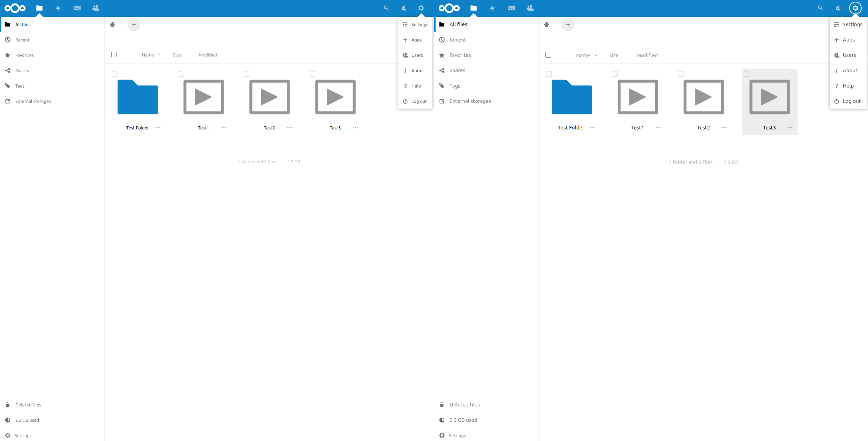868x441 pixels.
Task: Expand the three-dot menu for Test1
Action: [224, 128]
